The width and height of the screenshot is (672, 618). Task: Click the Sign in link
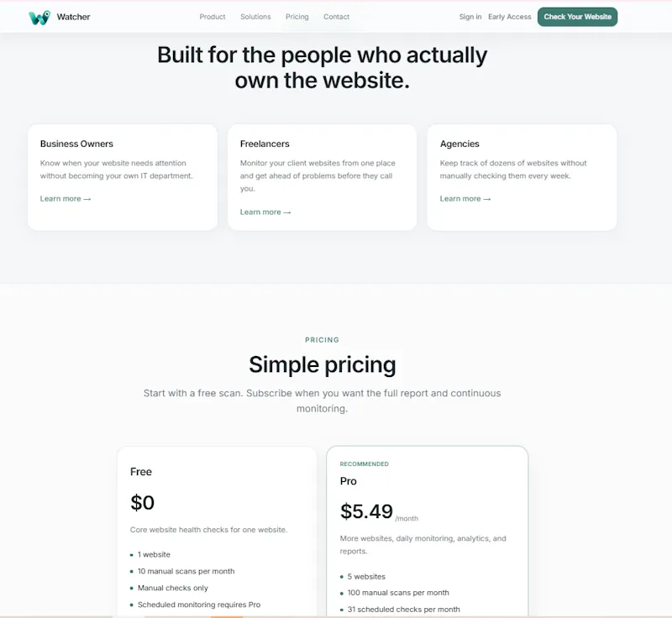point(470,17)
